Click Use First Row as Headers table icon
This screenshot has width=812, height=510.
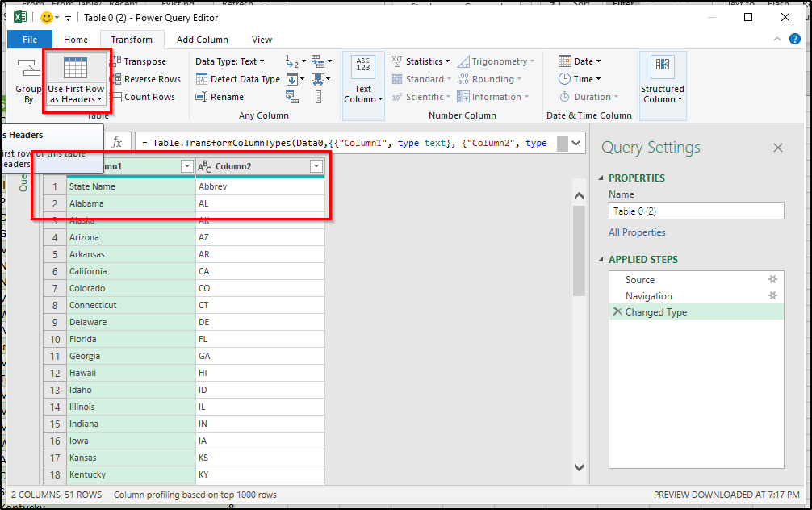point(76,68)
